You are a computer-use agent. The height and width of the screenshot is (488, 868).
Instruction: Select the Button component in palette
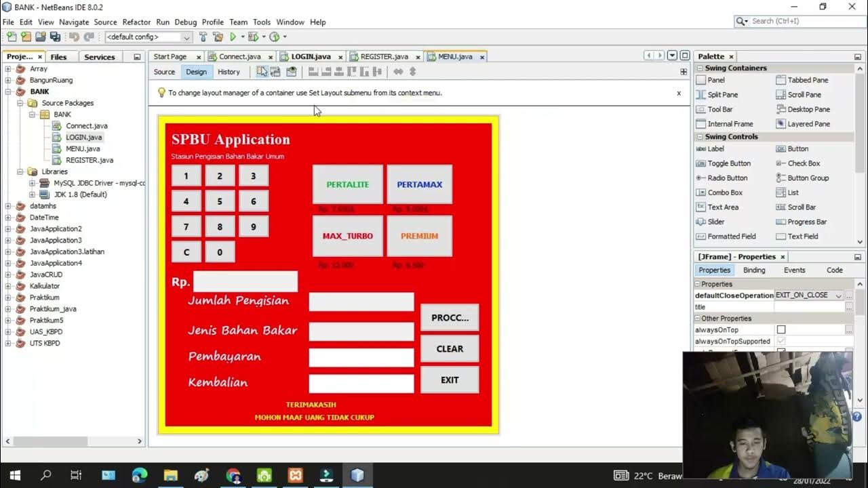(792, 148)
